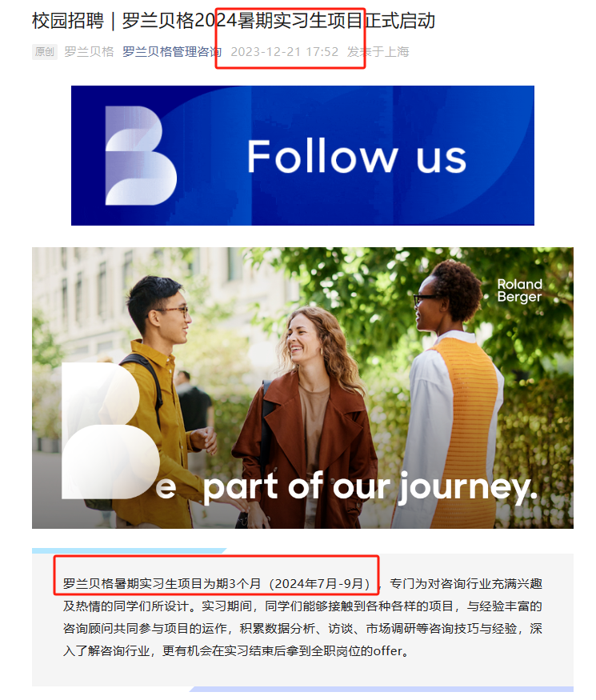The height and width of the screenshot is (700, 596).
Task: Click the Follow us text in the banner
Action: pos(357,156)
